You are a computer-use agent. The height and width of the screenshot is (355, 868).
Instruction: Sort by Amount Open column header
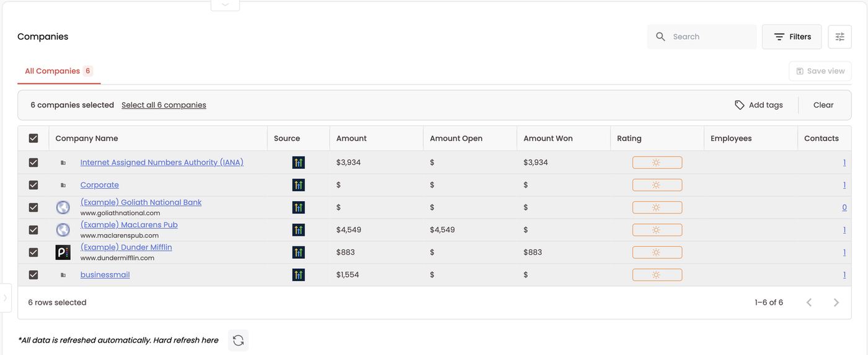point(456,138)
